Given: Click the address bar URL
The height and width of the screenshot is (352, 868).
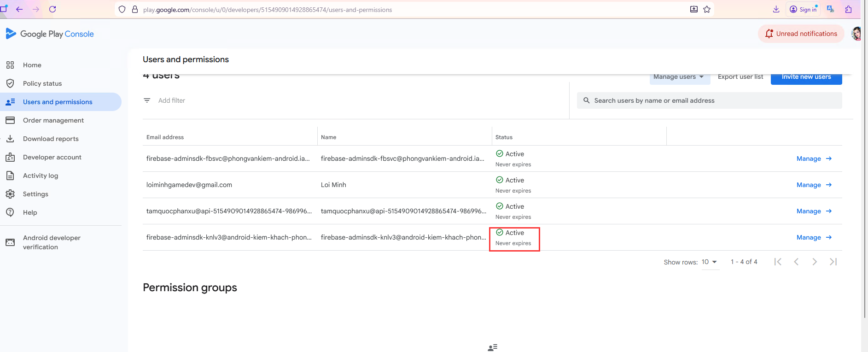Looking at the screenshot, I should click(x=268, y=10).
